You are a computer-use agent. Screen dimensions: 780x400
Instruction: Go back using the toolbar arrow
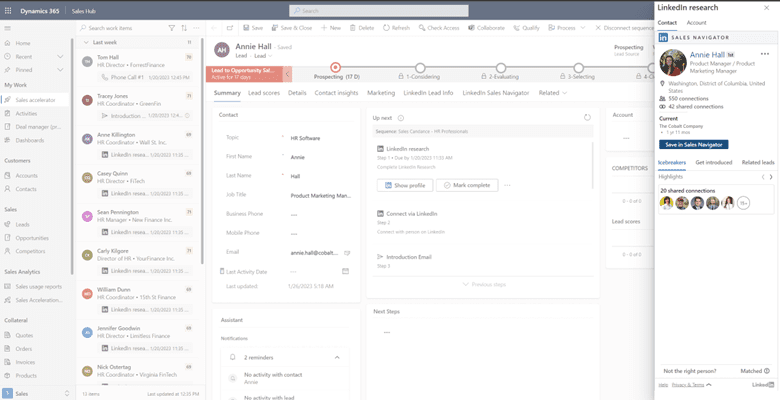tap(214, 28)
